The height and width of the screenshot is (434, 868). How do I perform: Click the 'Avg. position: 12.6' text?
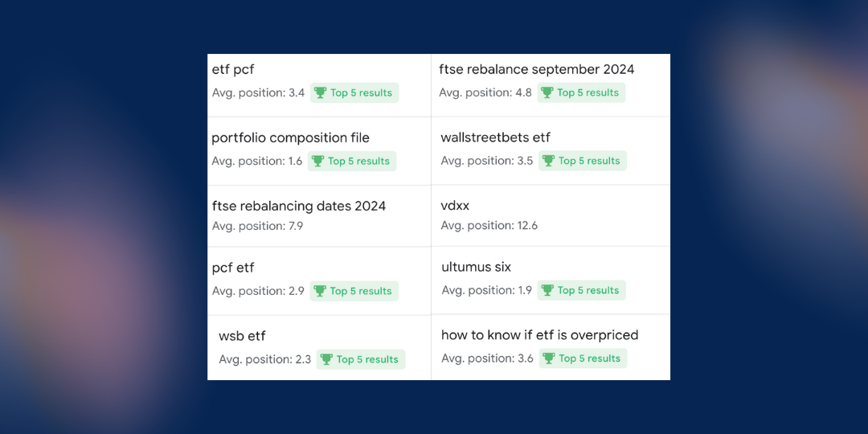point(489,226)
